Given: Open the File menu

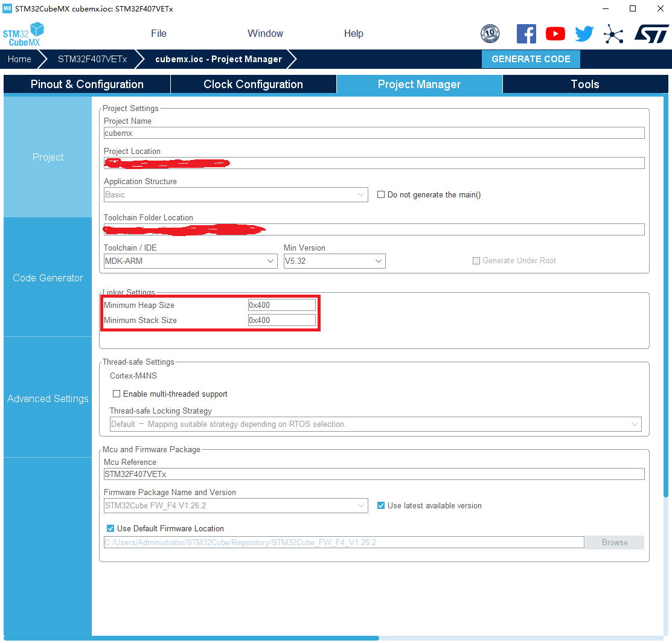Looking at the screenshot, I should pyautogui.click(x=159, y=33).
